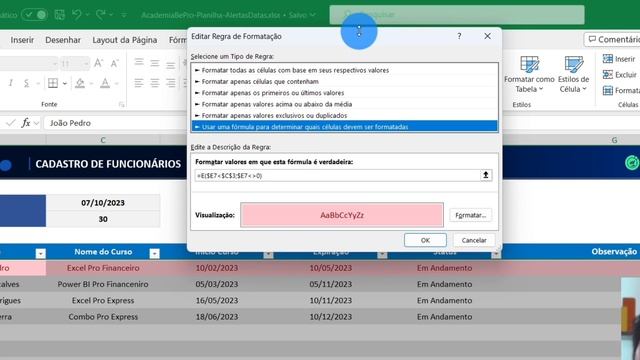The image size is (640, 360).
Task: Open Insert Function fx button
Action: pos(26,123)
